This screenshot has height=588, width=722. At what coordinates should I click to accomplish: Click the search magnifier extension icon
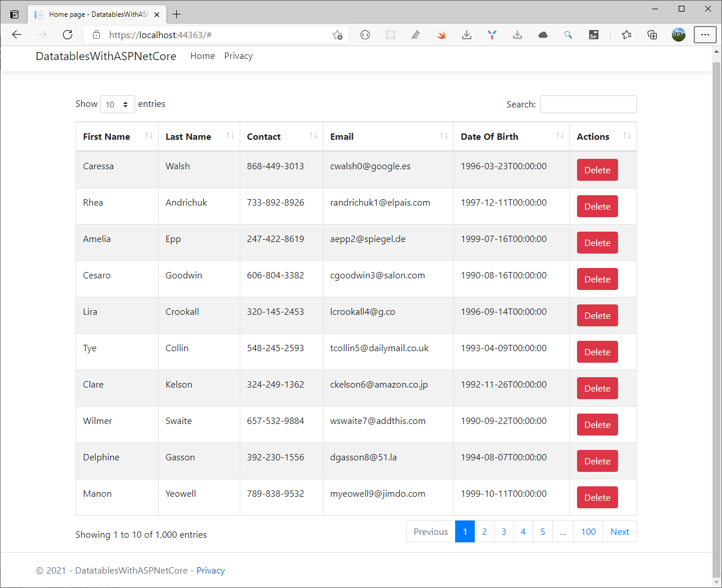[568, 35]
